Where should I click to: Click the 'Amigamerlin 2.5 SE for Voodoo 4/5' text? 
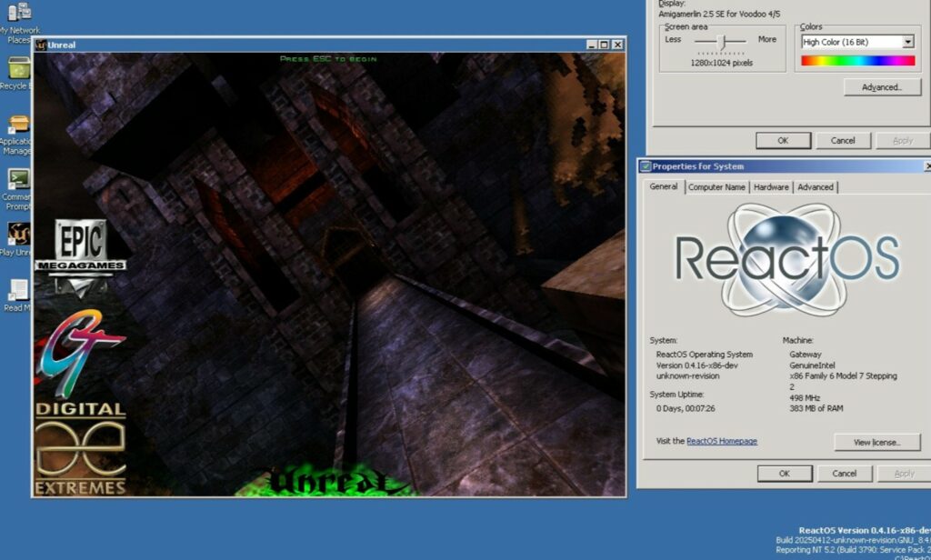pos(719,14)
